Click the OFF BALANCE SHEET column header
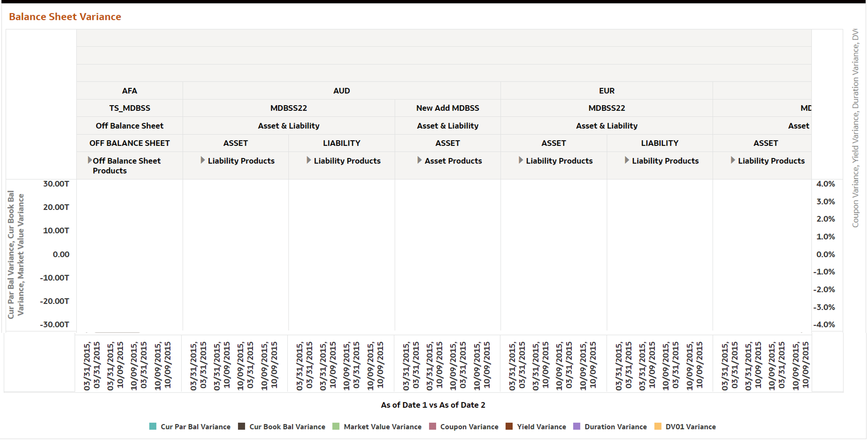The image size is (868, 440). 129,143
